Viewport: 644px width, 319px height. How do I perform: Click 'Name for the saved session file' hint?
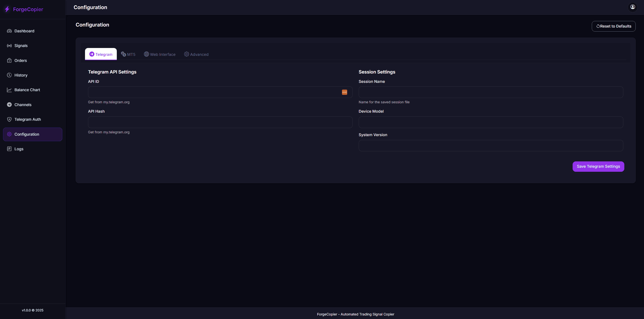pyautogui.click(x=384, y=102)
